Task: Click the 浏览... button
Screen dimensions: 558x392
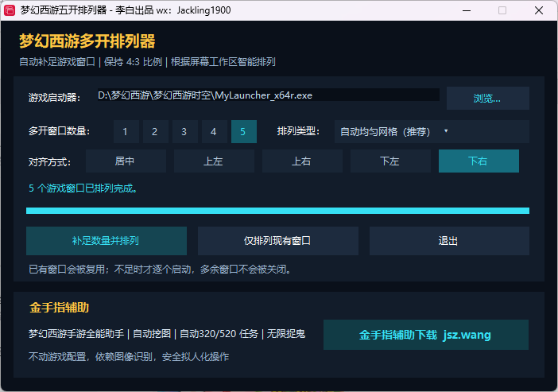Action: [487, 99]
